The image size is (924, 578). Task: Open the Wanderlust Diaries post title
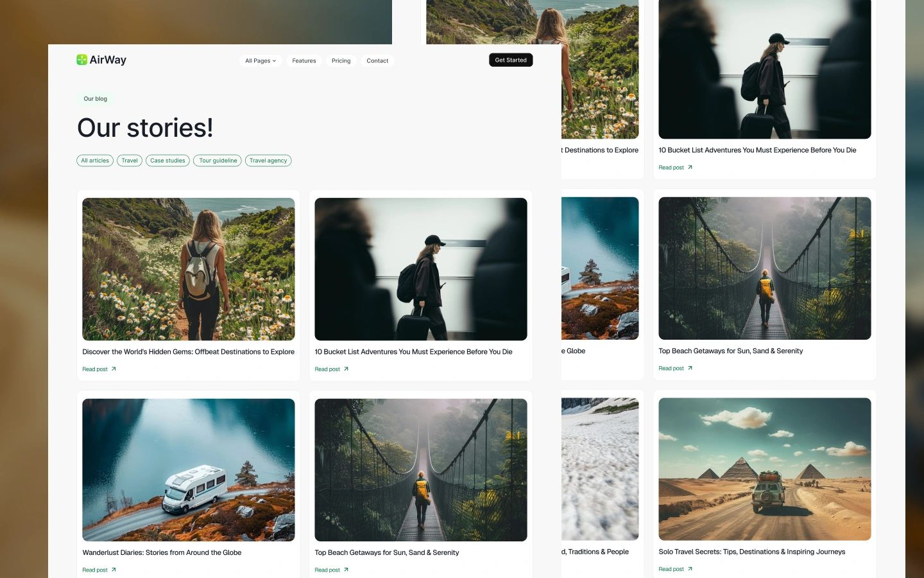[x=162, y=552]
